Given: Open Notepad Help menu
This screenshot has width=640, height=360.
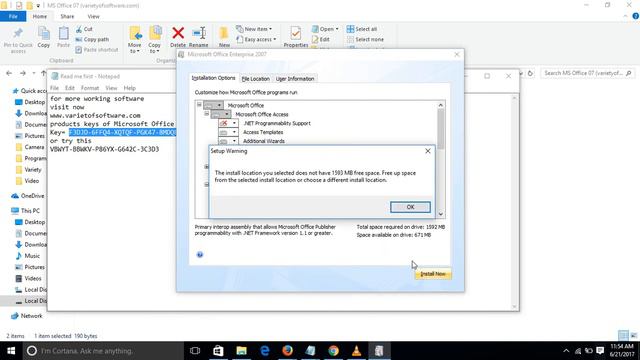Looking at the screenshot, I should pos(129,88).
